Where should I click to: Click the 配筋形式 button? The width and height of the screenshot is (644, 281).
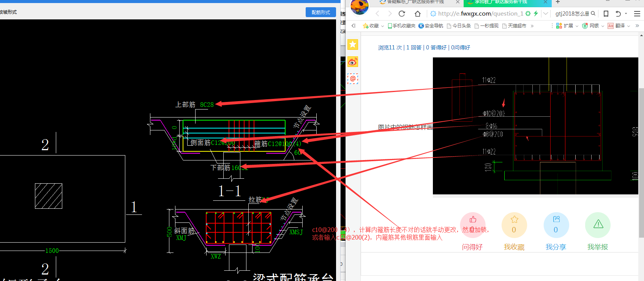pyautogui.click(x=320, y=13)
